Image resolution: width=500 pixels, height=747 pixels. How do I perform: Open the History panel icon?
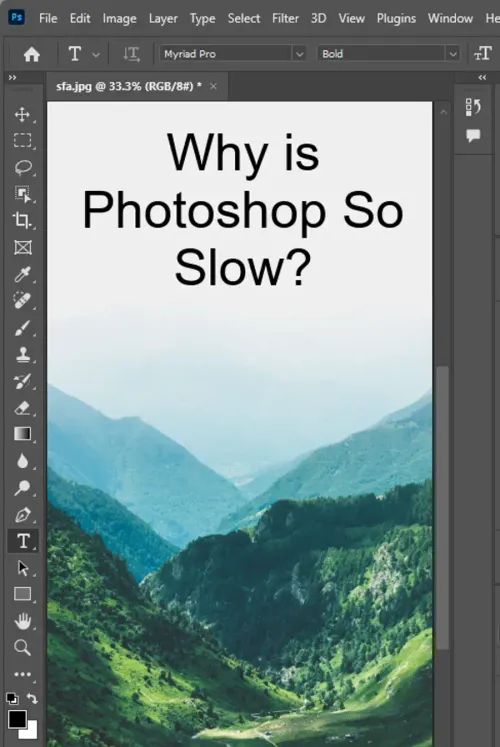click(473, 107)
